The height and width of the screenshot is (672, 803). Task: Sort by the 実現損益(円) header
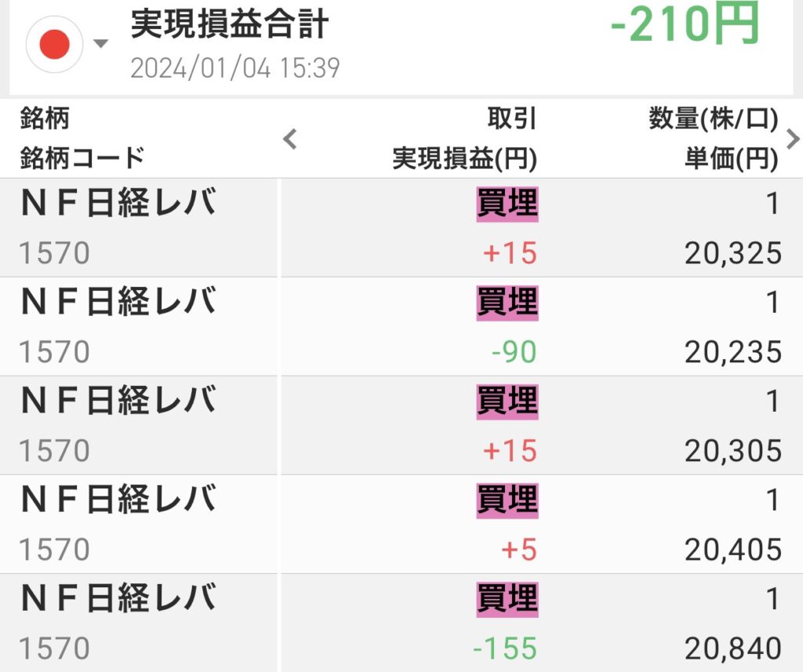464,159
